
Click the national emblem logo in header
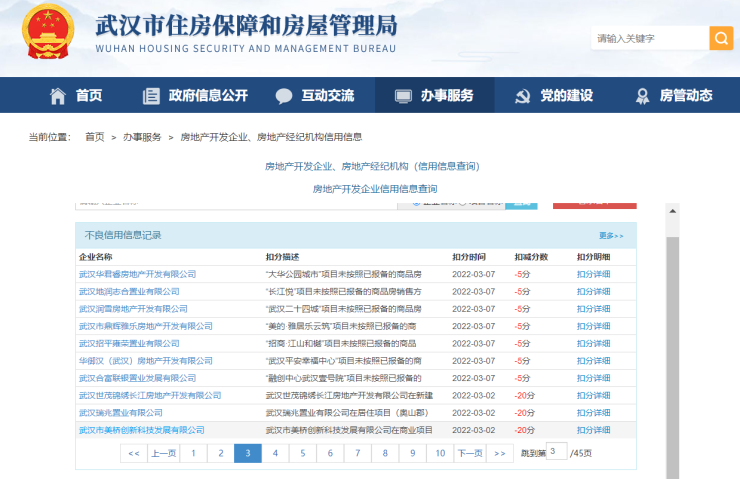50,33
